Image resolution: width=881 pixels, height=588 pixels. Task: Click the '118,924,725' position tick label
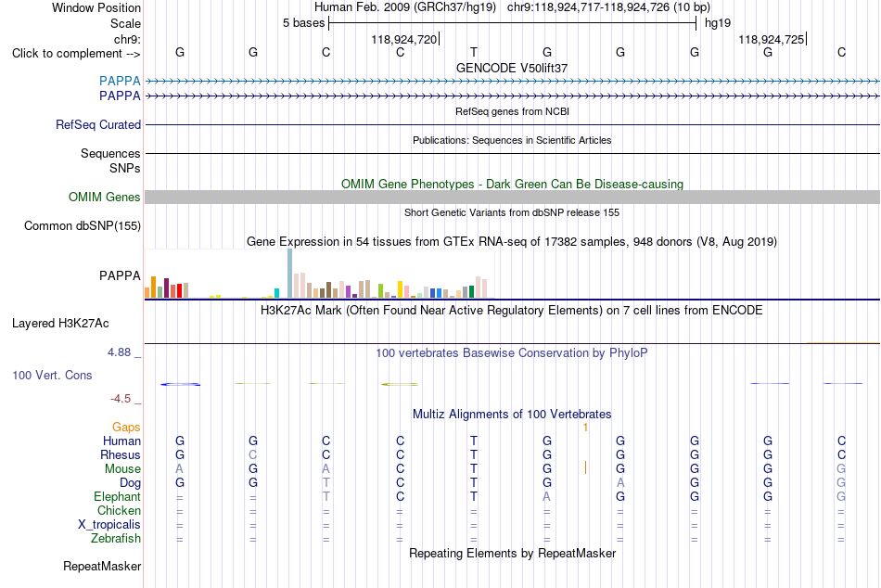[771, 39]
